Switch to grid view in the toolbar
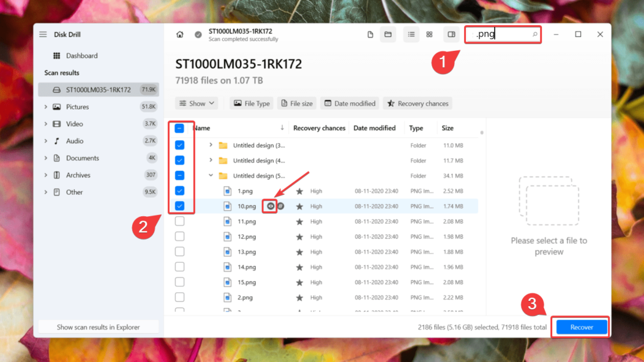This screenshot has height=362, width=644. [x=430, y=35]
